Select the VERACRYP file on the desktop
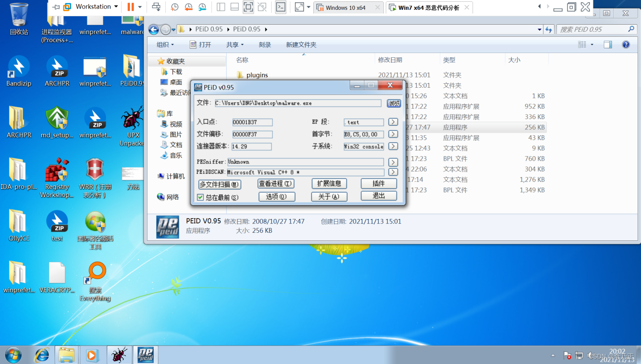The width and height of the screenshot is (641, 364). point(57,278)
